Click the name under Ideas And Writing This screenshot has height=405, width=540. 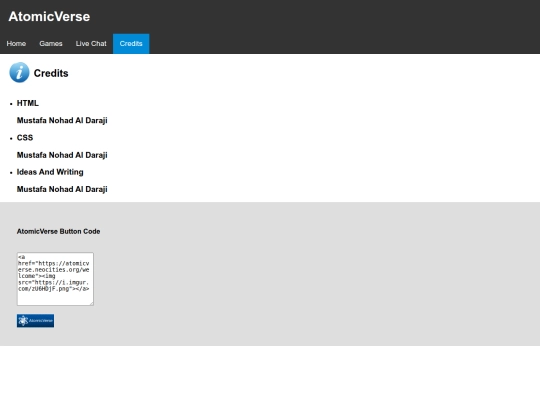tap(62, 189)
